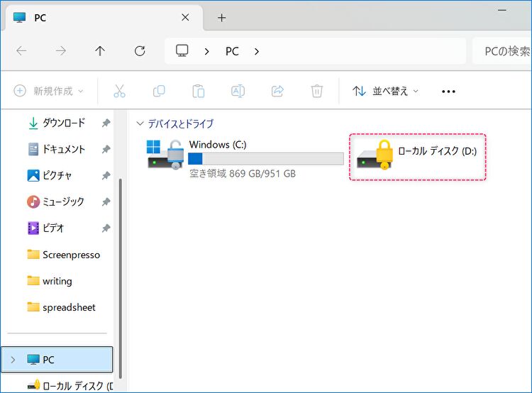Click the Delete trash can icon

317,91
